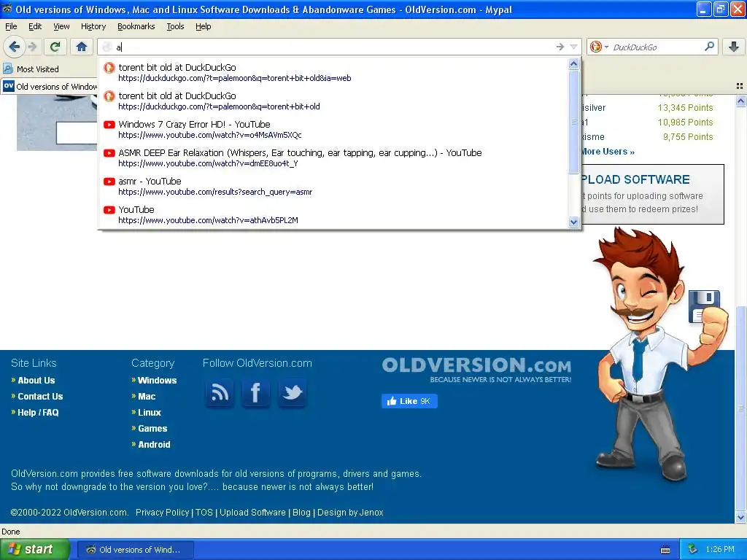Open the Android category link
The image size is (747, 560).
(x=154, y=444)
